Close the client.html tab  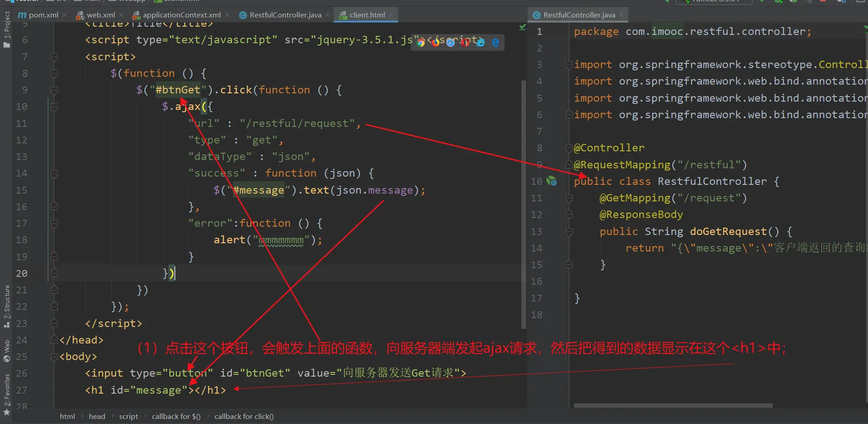(x=391, y=15)
